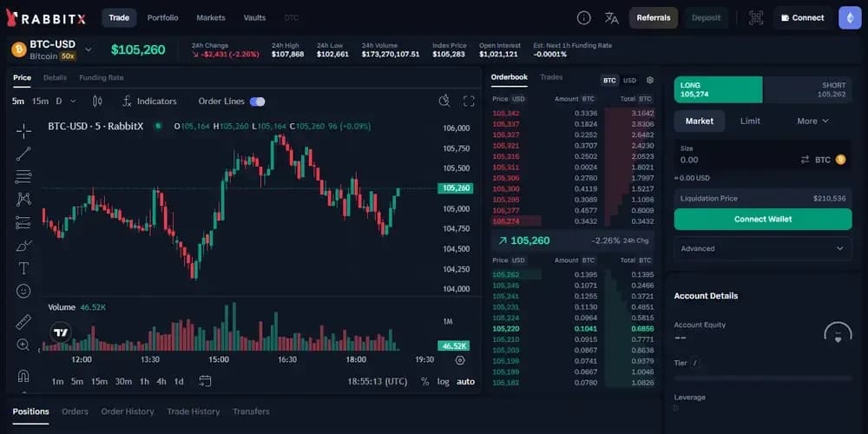Click the 105,220 bid price row

573,329
